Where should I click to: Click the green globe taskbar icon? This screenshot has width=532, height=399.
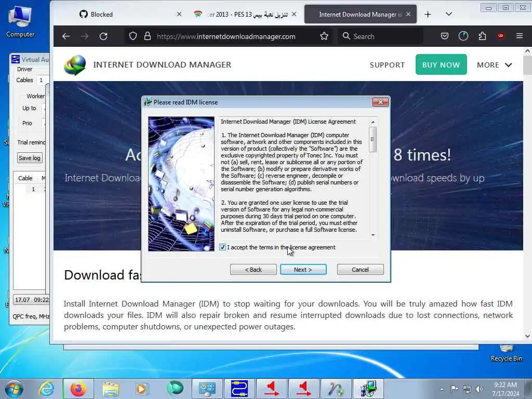[175, 388]
